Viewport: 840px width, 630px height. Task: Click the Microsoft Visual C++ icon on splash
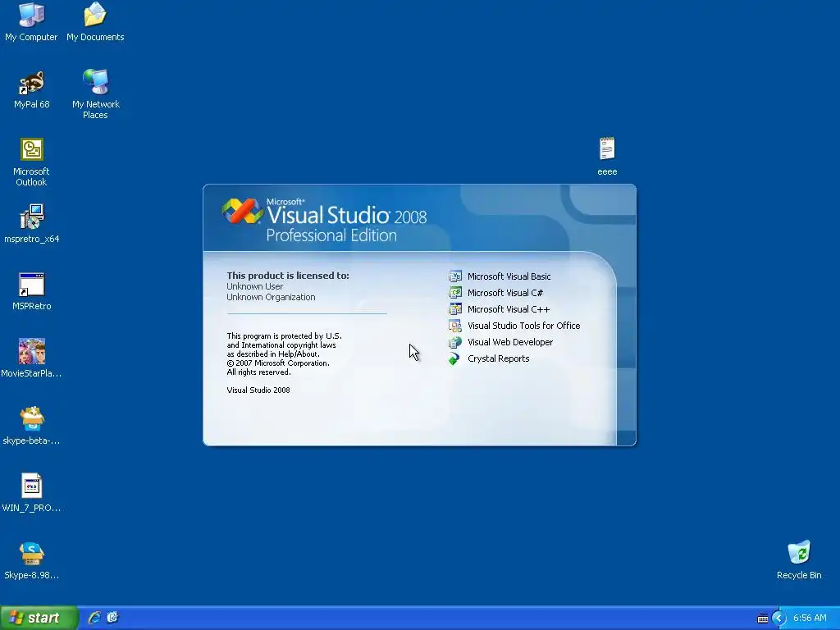pyautogui.click(x=454, y=309)
